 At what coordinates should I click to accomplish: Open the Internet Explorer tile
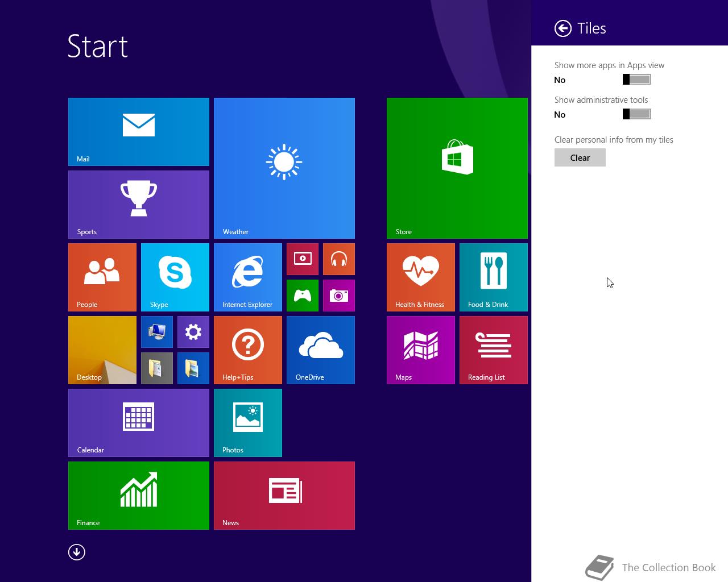click(248, 277)
